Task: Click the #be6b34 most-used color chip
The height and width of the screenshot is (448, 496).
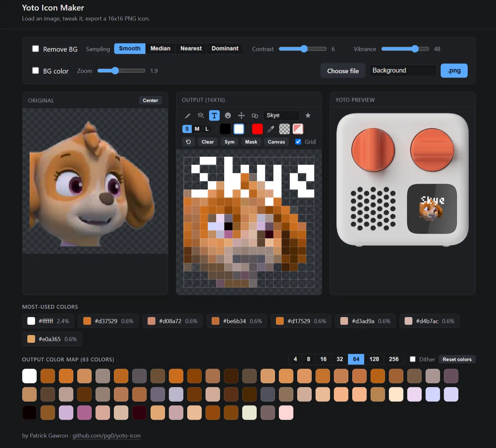Action: [x=237, y=321]
